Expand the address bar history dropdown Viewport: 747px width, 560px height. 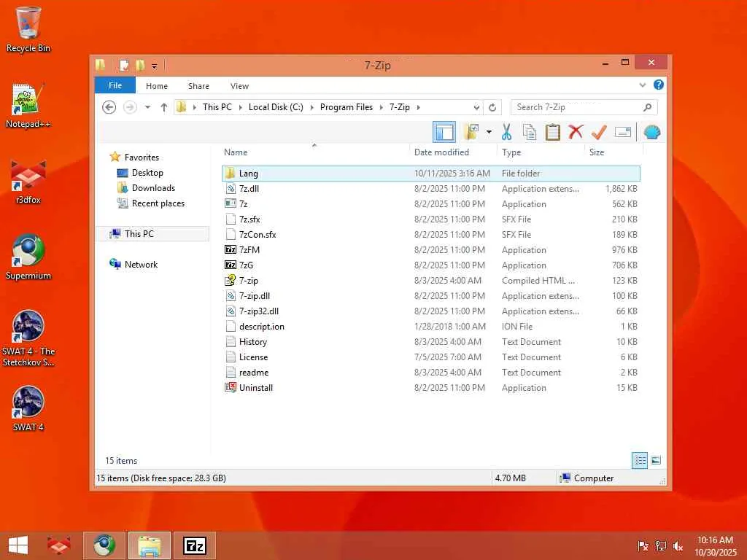[x=476, y=107]
